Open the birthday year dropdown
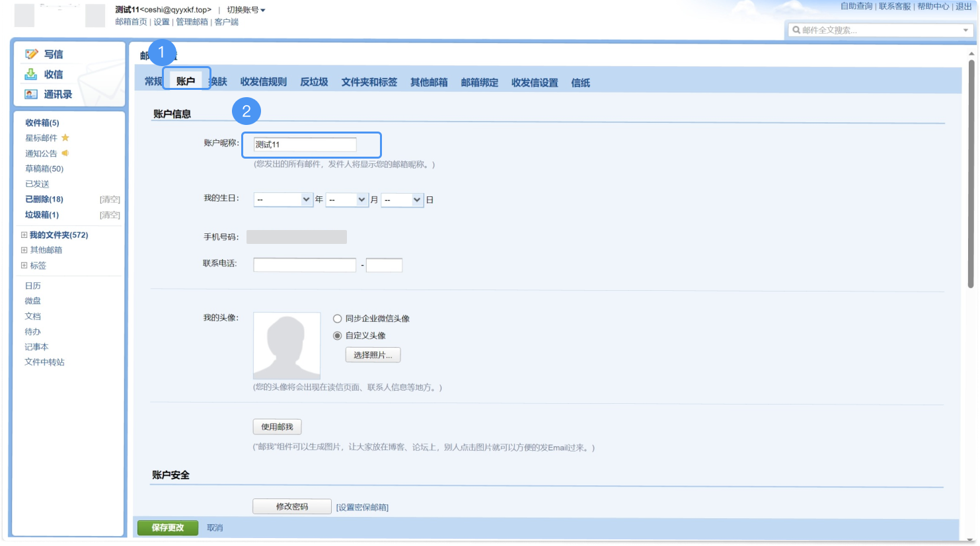Image resolution: width=980 pixels, height=546 pixels. (x=283, y=200)
